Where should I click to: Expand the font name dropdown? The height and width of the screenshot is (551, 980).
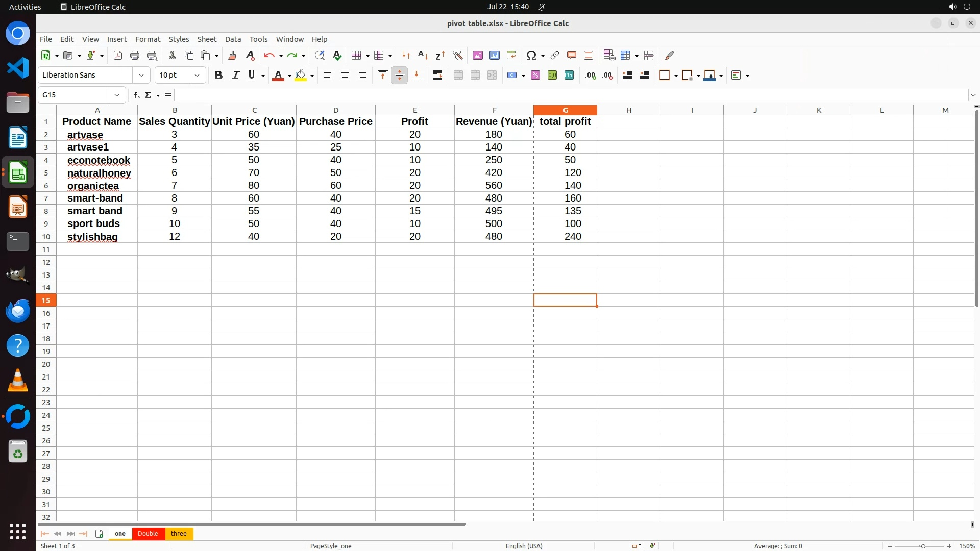coord(141,76)
